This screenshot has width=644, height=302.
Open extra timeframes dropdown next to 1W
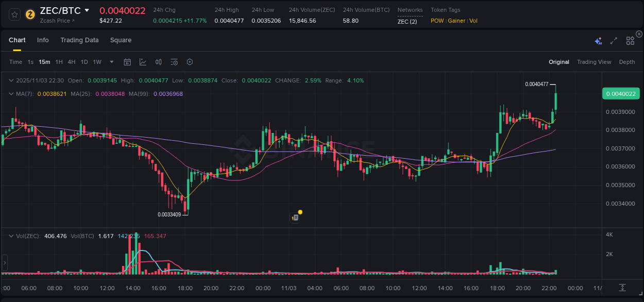111,62
